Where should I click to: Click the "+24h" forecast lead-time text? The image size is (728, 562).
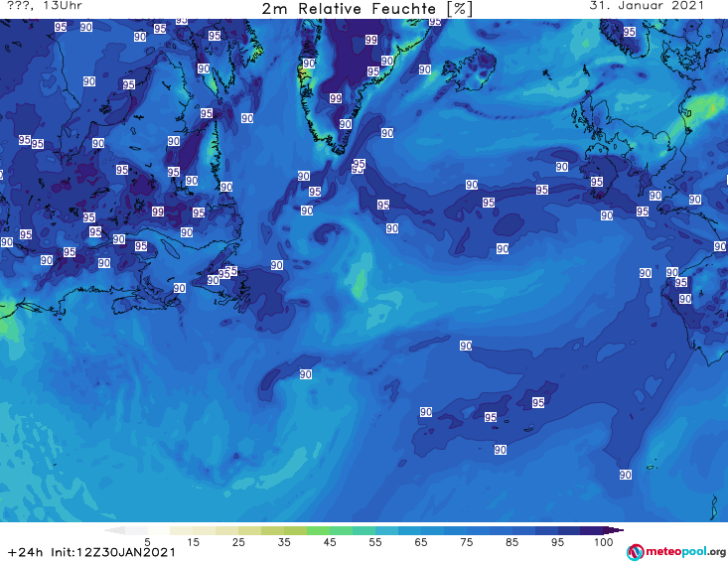[26, 552]
